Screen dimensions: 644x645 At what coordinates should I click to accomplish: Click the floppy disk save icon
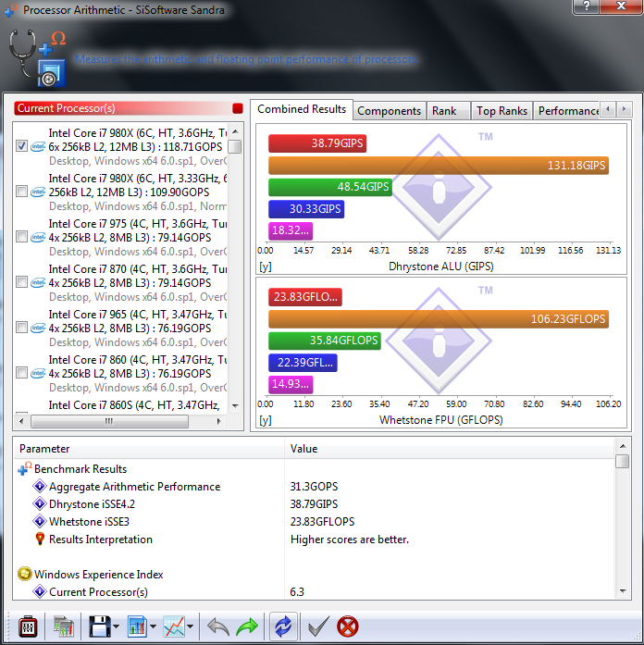click(x=100, y=626)
